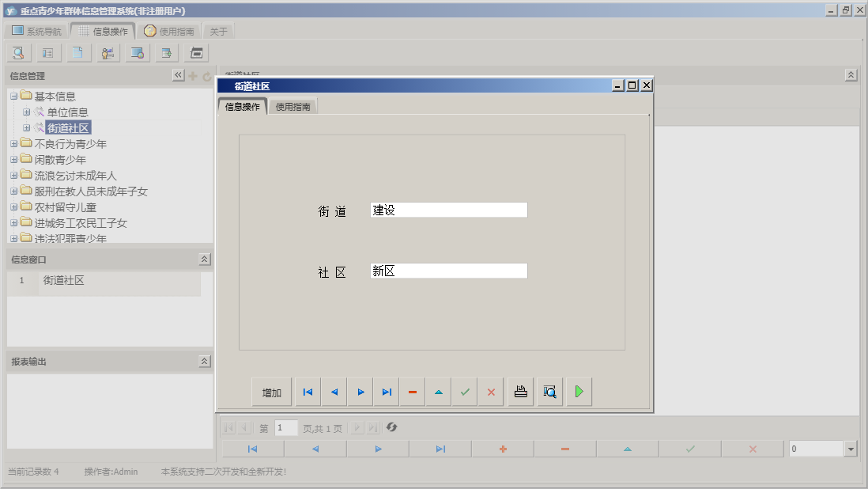Click the blank document toolbar icon
Image resolution: width=868 pixels, height=489 pixels.
click(x=77, y=52)
